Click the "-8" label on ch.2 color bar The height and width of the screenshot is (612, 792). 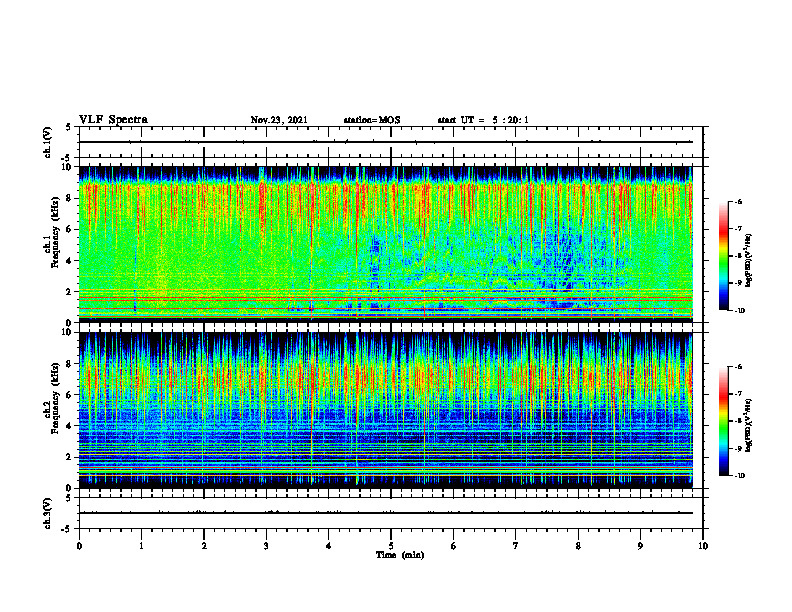[x=738, y=421]
